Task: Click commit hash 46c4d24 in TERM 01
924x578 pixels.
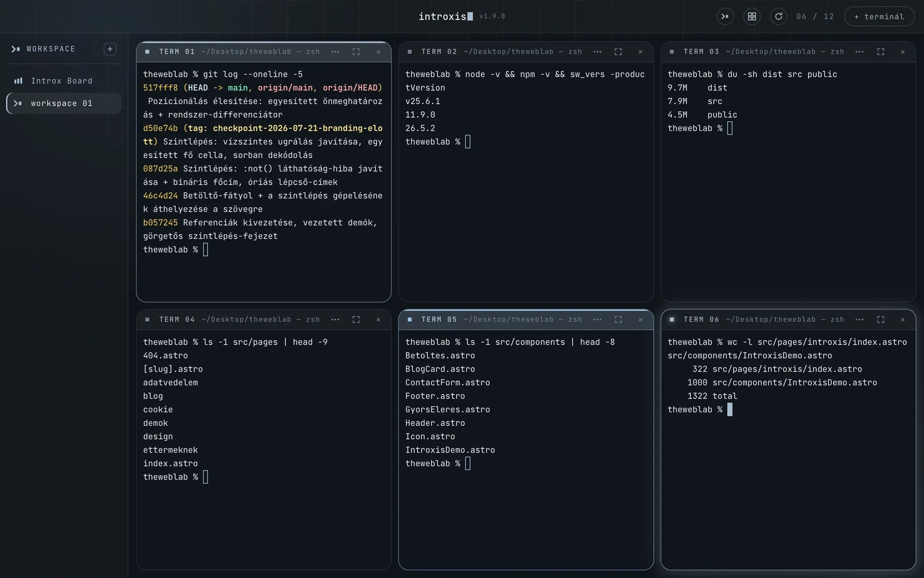Action: (x=161, y=196)
